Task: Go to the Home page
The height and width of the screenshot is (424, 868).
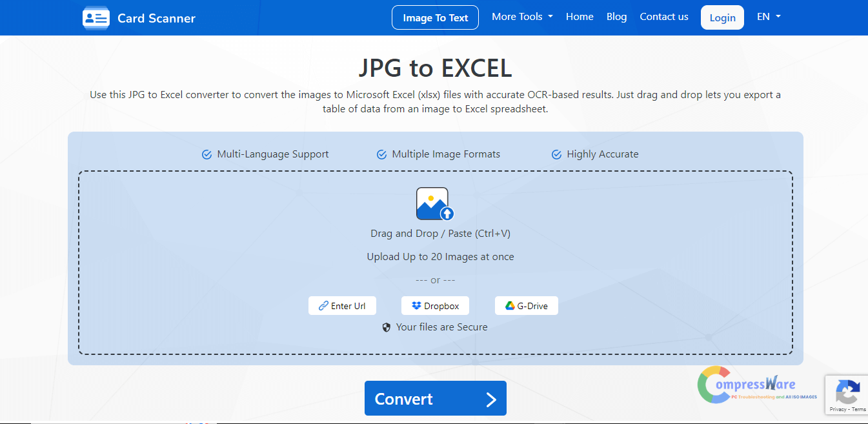Action: coord(580,17)
